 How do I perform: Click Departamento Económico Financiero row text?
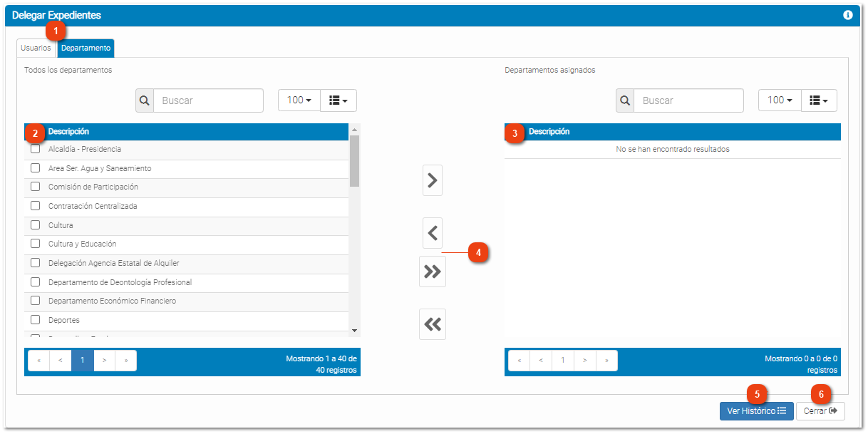pyautogui.click(x=112, y=301)
